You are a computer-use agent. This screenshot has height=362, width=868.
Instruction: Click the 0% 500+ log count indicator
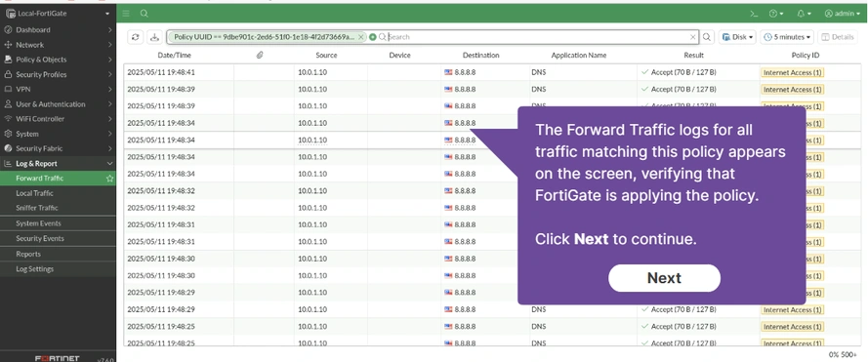[843, 354]
